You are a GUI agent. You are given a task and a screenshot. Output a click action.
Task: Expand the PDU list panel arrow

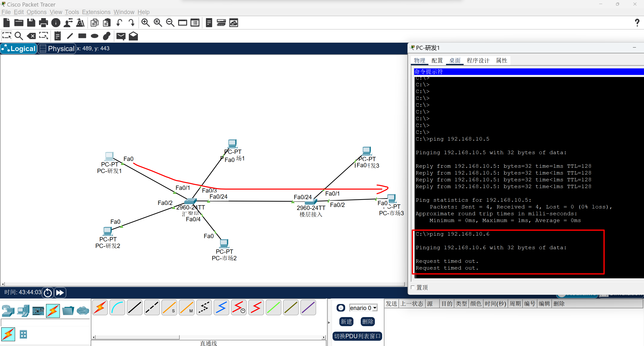(x=329, y=322)
